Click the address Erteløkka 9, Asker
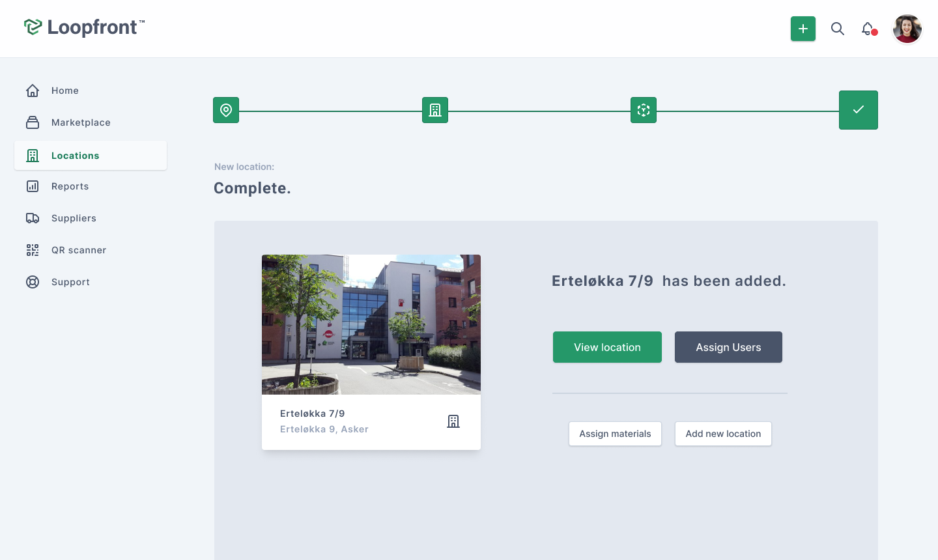The width and height of the screenshot is (938, 560). pos(324,429)
